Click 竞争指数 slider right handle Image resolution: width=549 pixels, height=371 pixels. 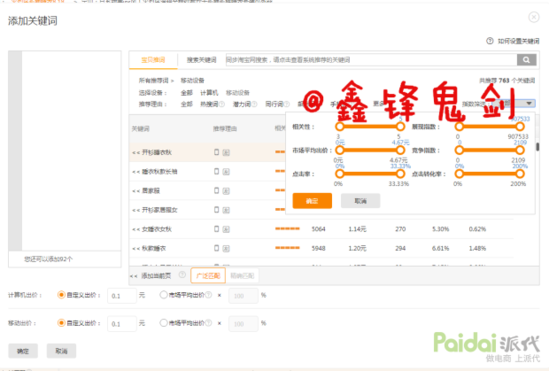(520, 150)
